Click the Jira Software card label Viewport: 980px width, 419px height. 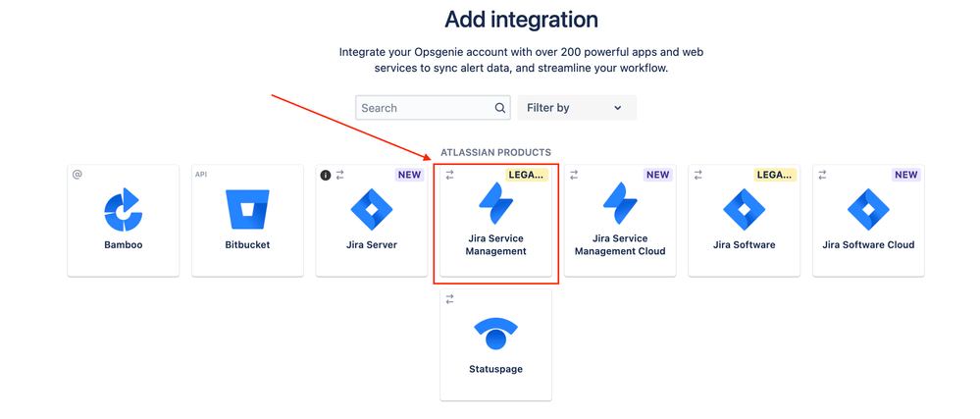pos(744,245)
